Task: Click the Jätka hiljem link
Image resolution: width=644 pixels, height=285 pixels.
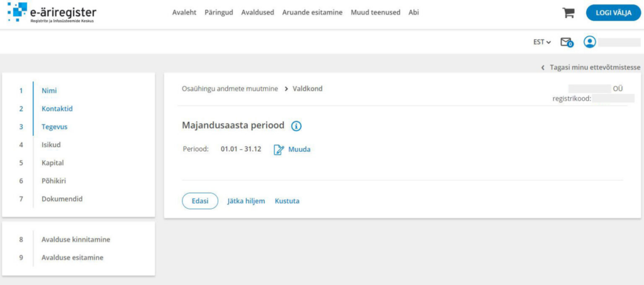Action: click(246, 201)
